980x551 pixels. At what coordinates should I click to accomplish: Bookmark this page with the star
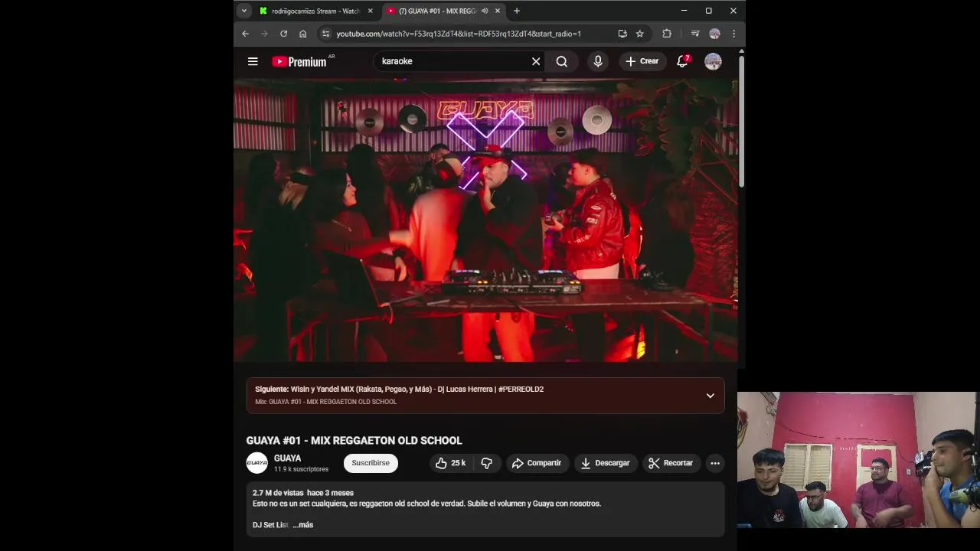[x=640, y=34]
